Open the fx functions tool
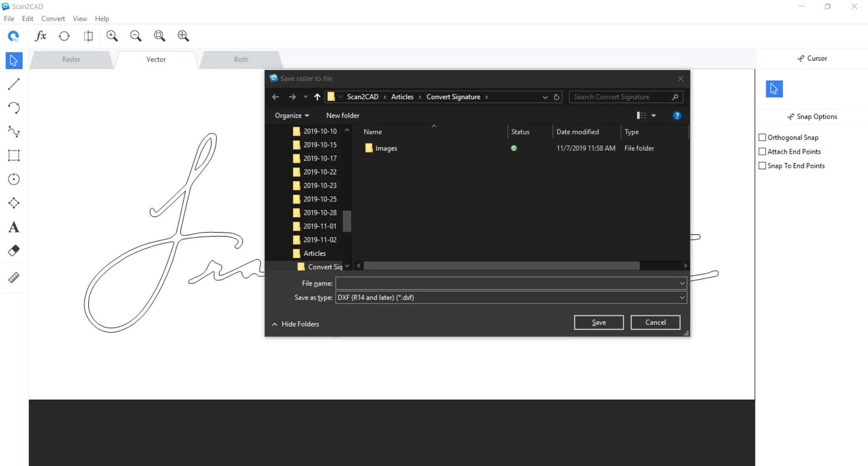The image size is (868, 466). click(40, 36)
